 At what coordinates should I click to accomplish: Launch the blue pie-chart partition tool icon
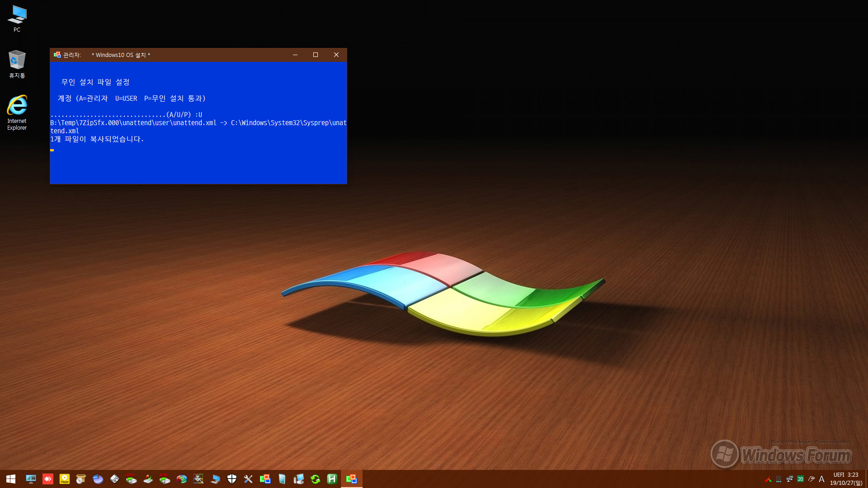tap(98, 479)
